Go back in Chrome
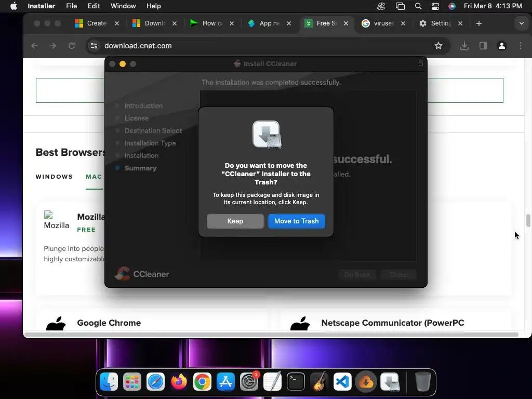This screenshot has height=399, width=532. coord(34,46)
